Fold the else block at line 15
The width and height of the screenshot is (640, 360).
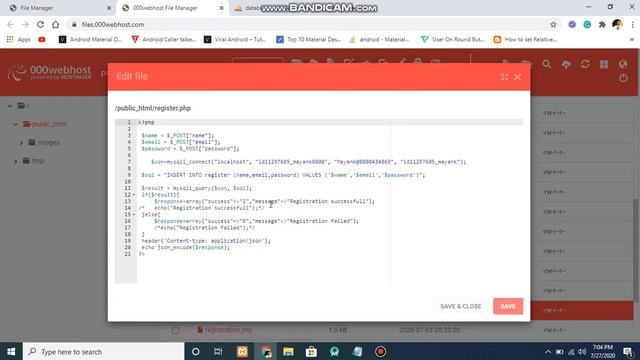tap(133, 214)
